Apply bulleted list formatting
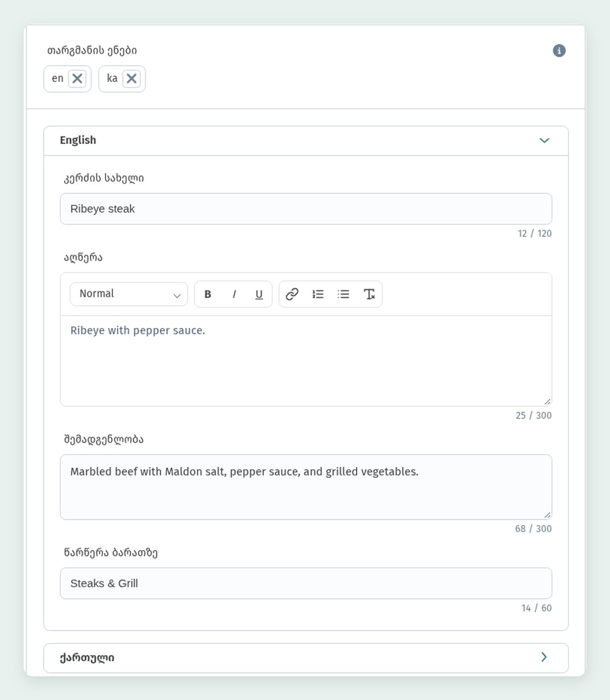 343,294
